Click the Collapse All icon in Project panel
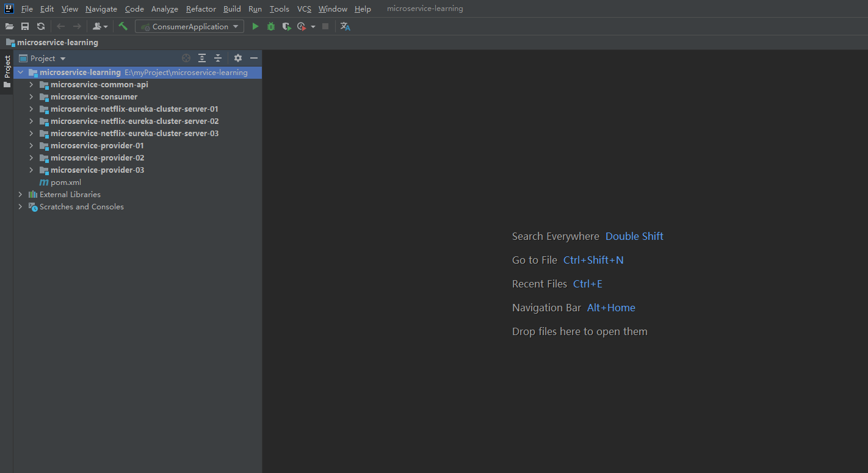The image size is (868, 473). [218, 58]
